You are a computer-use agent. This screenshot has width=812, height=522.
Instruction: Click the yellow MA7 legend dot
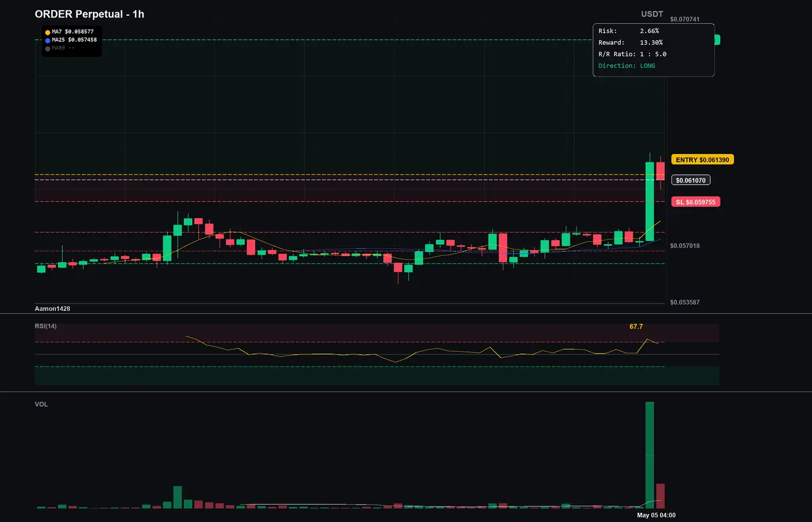pyautogui.click(x=48, y=32)
